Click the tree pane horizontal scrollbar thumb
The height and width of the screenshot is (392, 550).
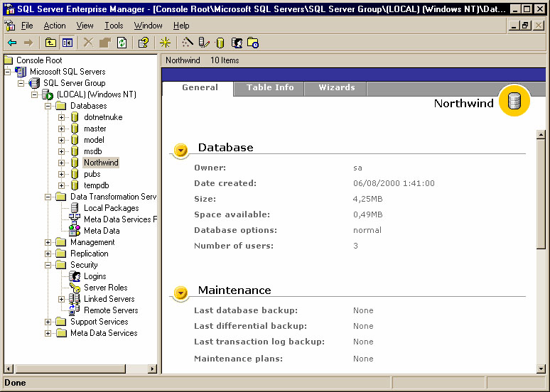tap(70, 369)
